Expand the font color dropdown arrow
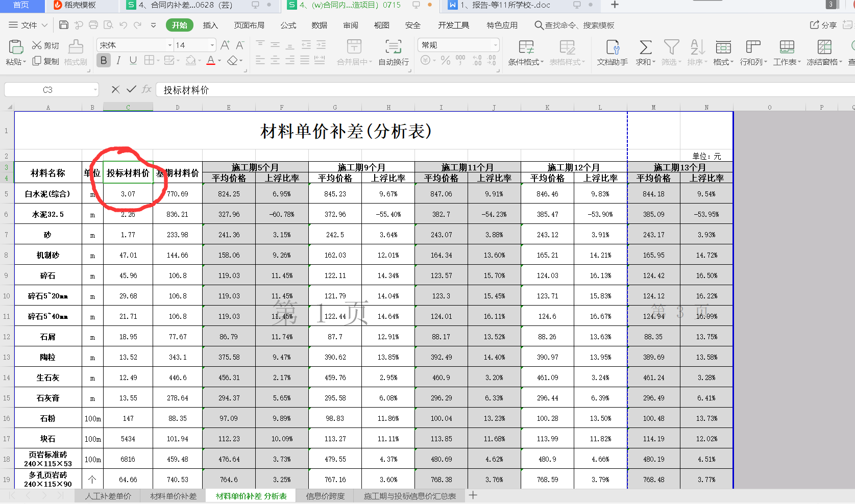The width and height of the screenshot is (855, 504). pyautogui.click(x=219, y=61)
